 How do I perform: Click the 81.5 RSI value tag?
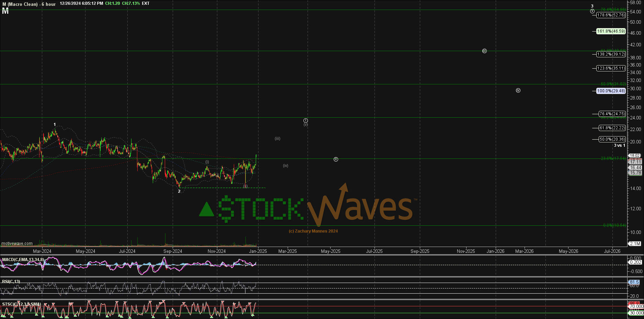point(634,282)
